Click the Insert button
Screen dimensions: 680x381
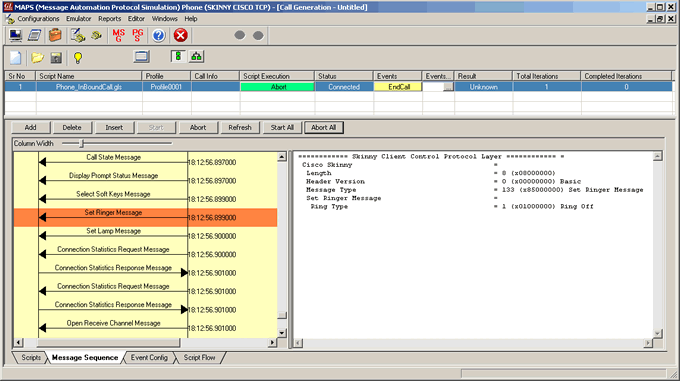pos(114,127)
